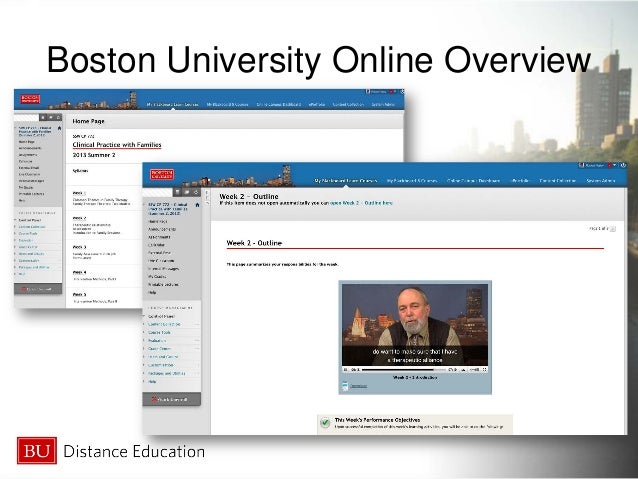The width and height of the screenshot is (638, 479).
Task: Expand Course Tools in Home Page control panel
Action: coord(28,234)
